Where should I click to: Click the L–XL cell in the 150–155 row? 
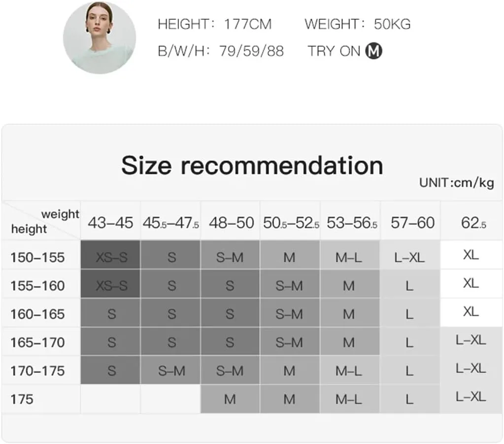(x=409, y=257)
